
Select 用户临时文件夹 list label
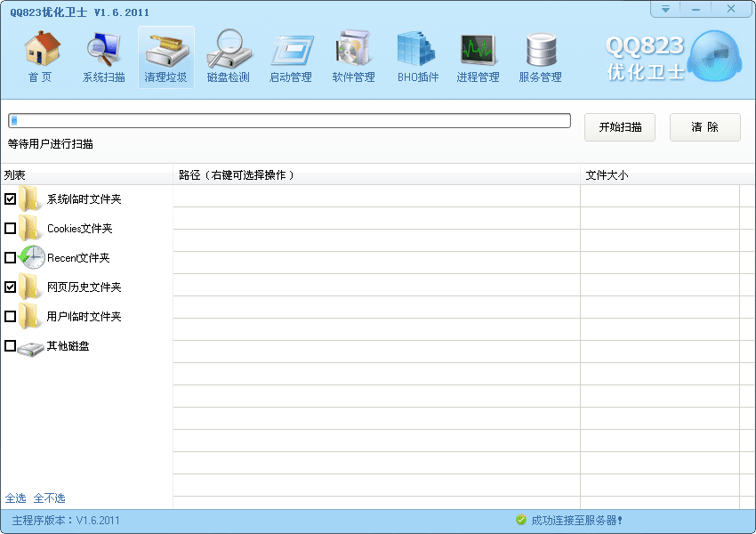(x=84, y=317)
